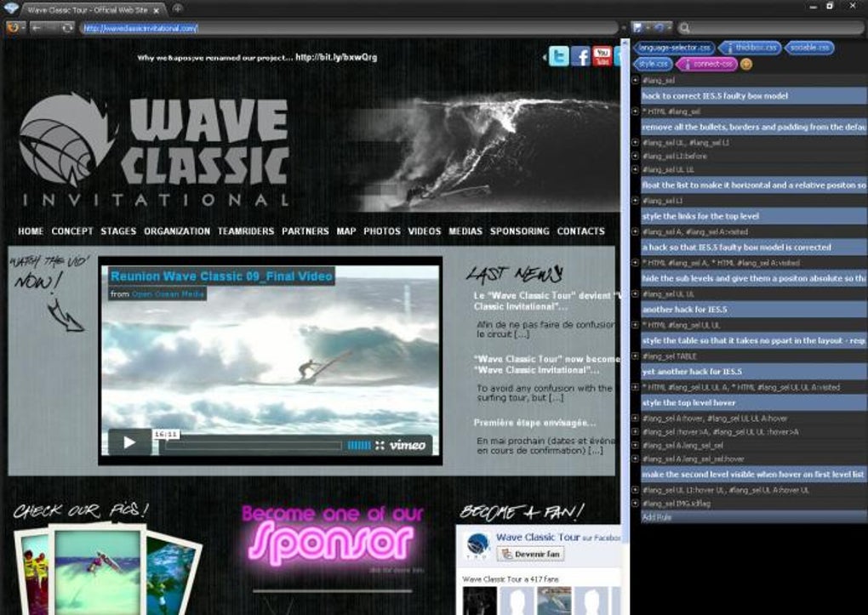Expand the #lang_sel LI:before rule
The height and width of the screenshot is (615, 868).
[636, 157]
